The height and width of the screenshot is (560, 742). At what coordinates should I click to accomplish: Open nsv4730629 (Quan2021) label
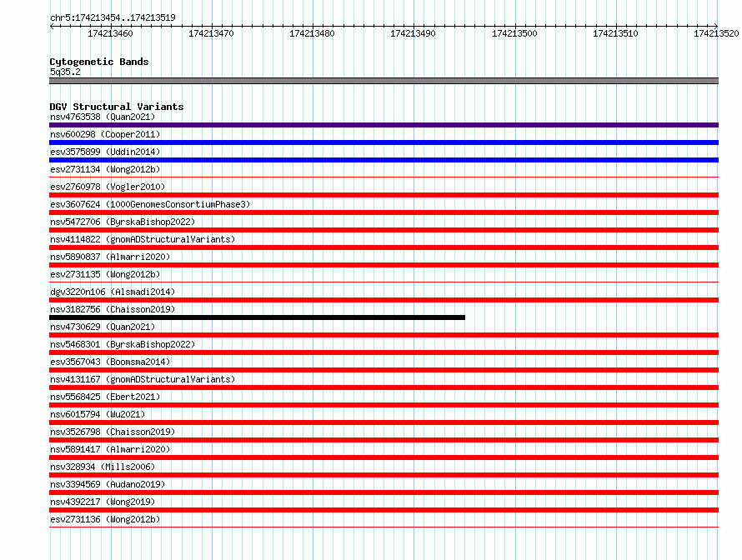103,327
